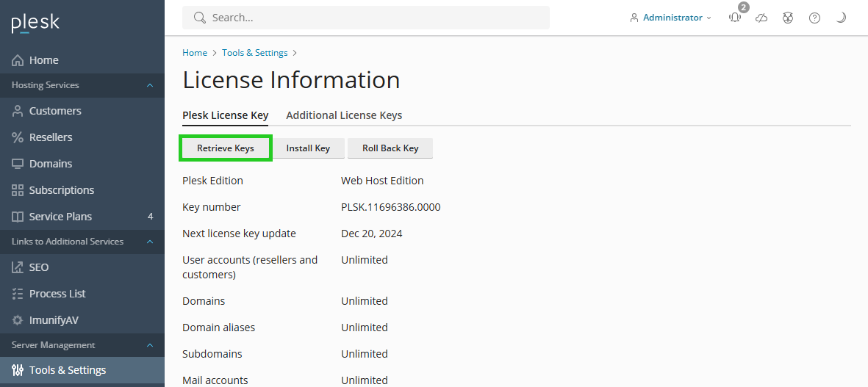Open the help question mark icon

click(814, 18)
